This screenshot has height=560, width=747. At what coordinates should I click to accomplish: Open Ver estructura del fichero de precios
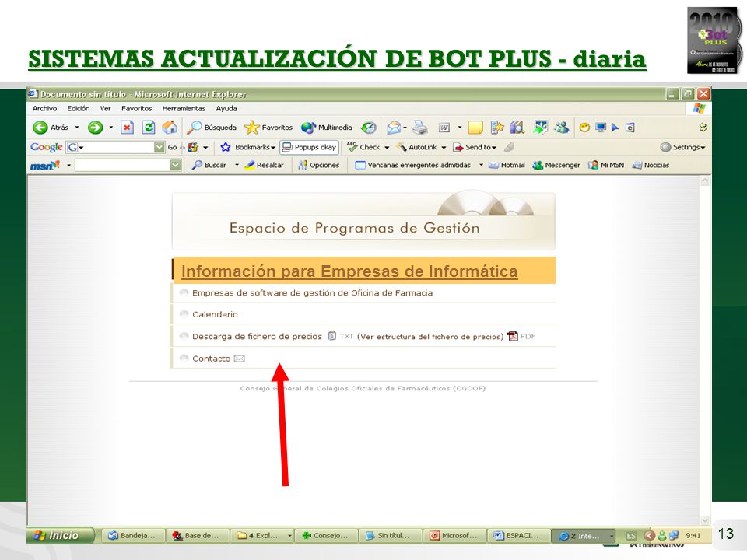coord(430,337)
